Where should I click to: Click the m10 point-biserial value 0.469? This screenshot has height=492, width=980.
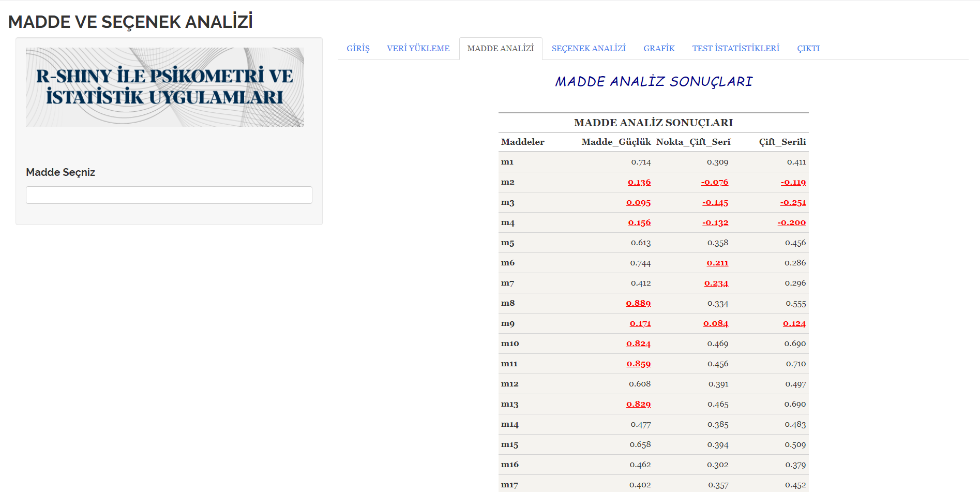(x=718, y=344)
